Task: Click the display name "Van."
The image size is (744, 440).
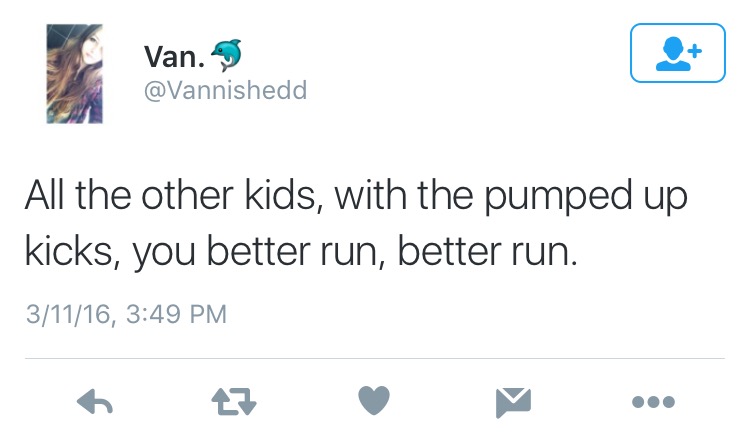Action: [174, 59]
